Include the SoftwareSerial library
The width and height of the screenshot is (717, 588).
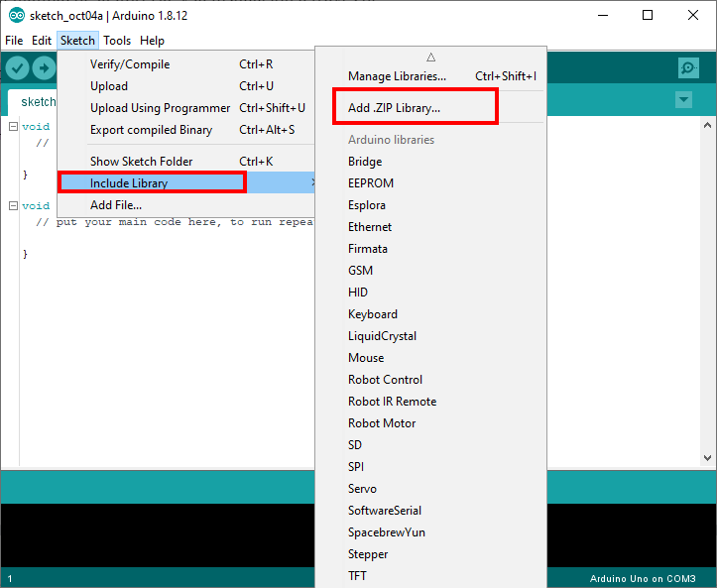(x=430, y=511)
